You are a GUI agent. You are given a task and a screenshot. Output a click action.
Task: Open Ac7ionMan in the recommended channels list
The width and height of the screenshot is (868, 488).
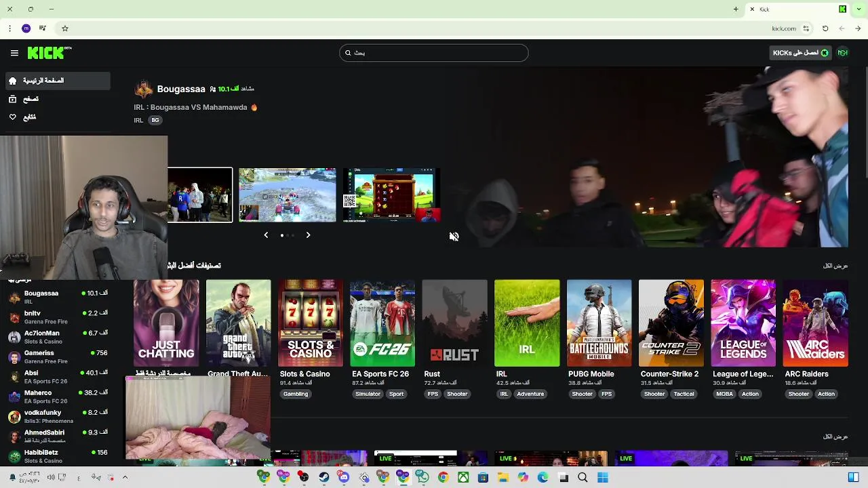coord(58,337)
